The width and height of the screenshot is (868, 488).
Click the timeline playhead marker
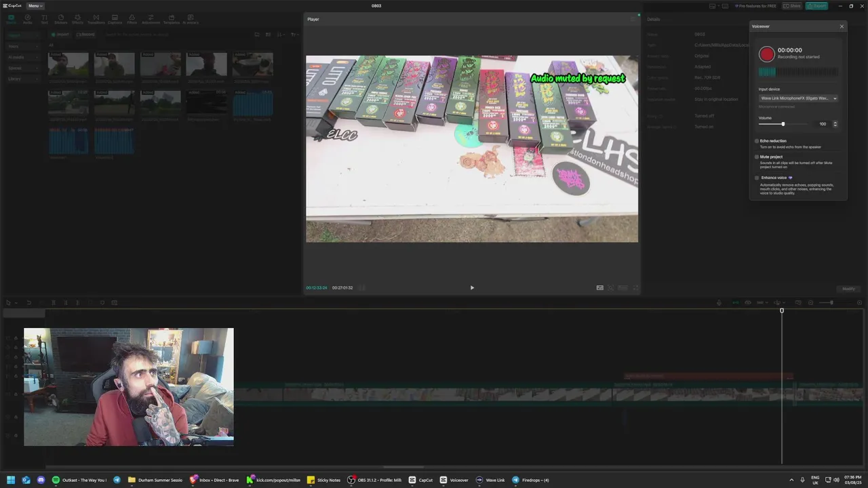pyautogui.click(x=782, y=310)
